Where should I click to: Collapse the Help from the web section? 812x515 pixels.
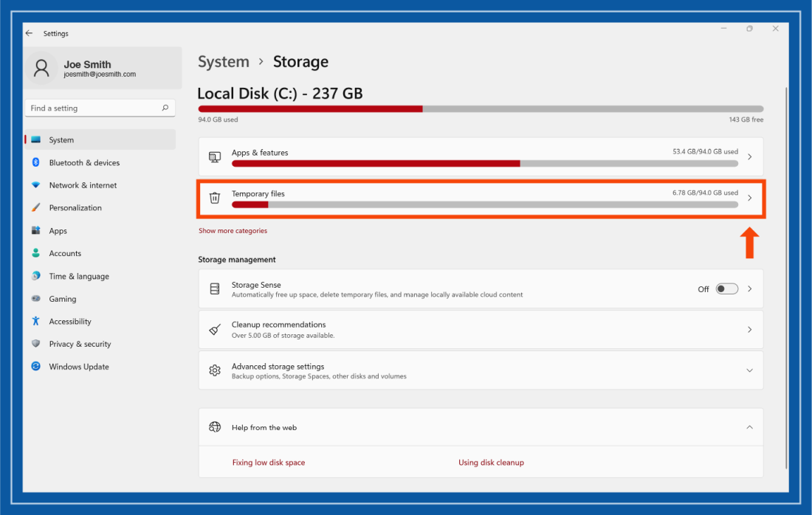pos(749,426)
